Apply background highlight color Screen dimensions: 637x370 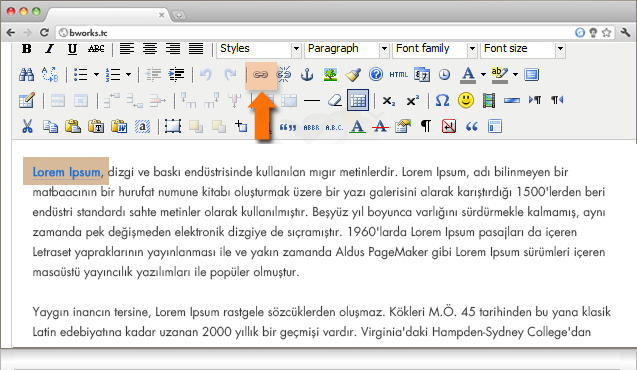(500, 75)
